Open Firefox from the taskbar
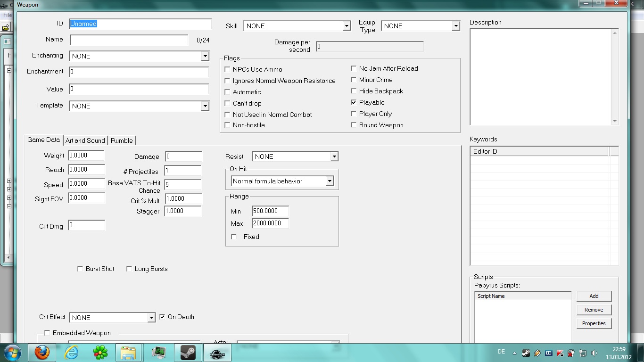This screenshot has height=362, width=644. [x=42, y=353]
